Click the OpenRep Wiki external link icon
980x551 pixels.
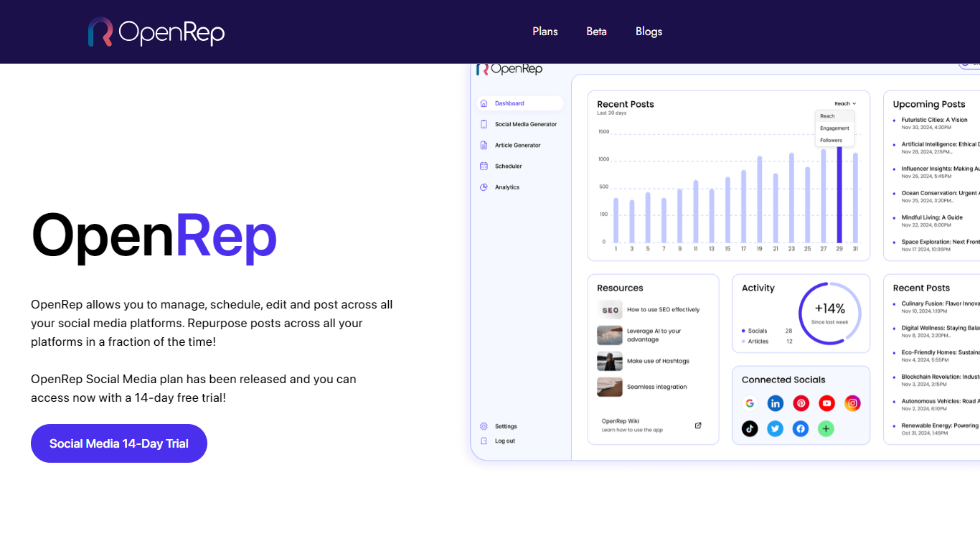pyautogui.click(x=698, y=425)
